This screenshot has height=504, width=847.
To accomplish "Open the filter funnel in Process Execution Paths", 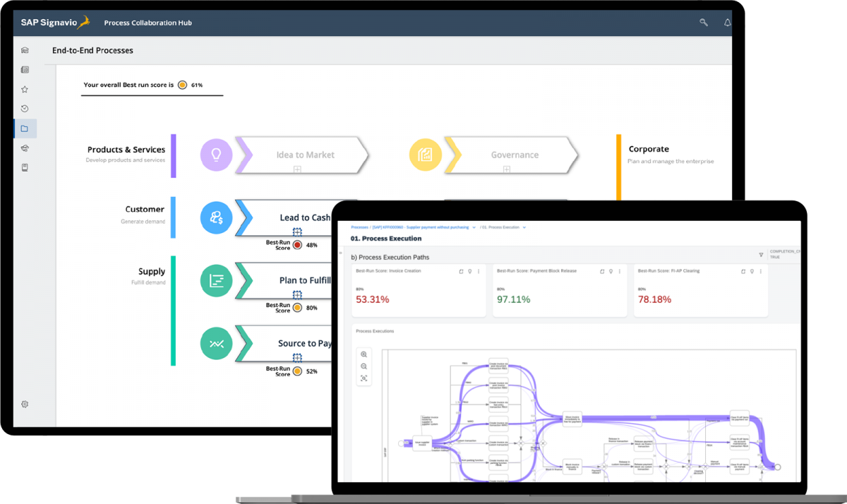I will (761, 255).
